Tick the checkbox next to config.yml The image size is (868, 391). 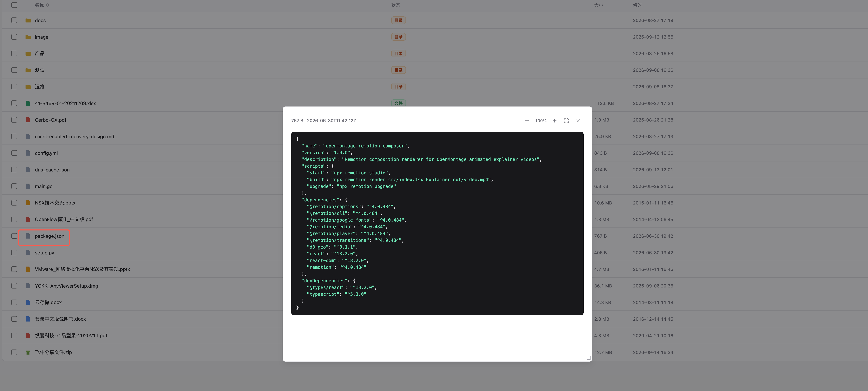point(14,153)
